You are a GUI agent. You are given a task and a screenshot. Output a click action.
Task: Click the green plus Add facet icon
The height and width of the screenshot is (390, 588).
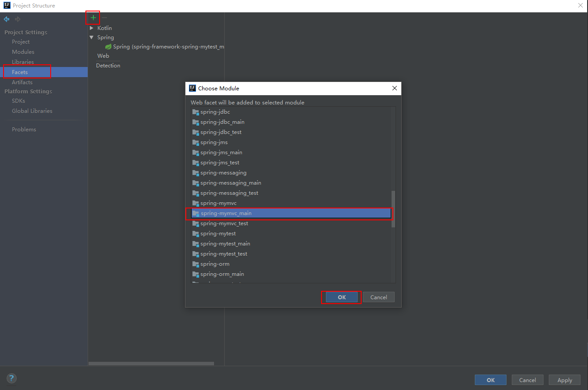click(x=93, y=18)
